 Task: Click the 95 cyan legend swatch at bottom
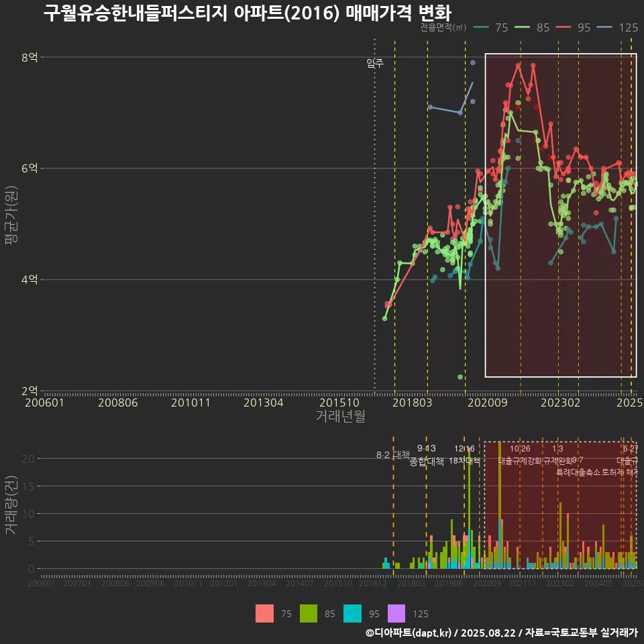click(x=352, y=613)
